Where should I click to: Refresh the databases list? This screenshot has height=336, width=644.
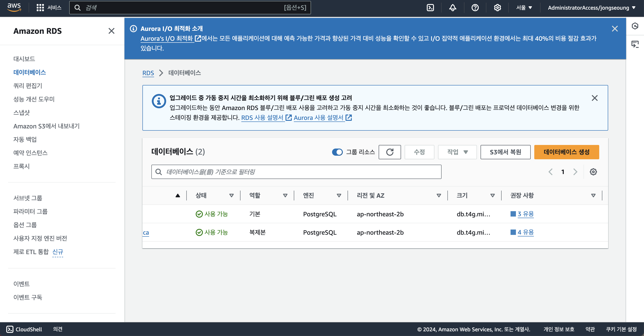point(389,152)
